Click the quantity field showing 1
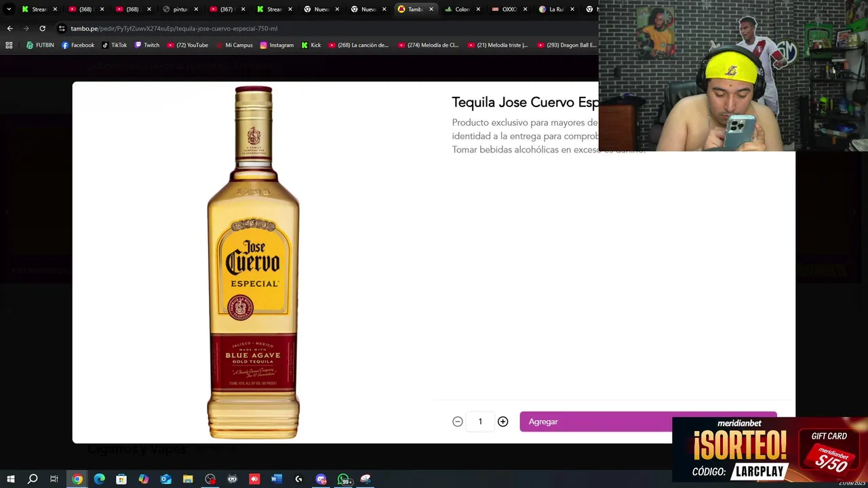Image resolution: width=868 pixels, height=488 pixels. pyautogui.click(x=480, y=422)
